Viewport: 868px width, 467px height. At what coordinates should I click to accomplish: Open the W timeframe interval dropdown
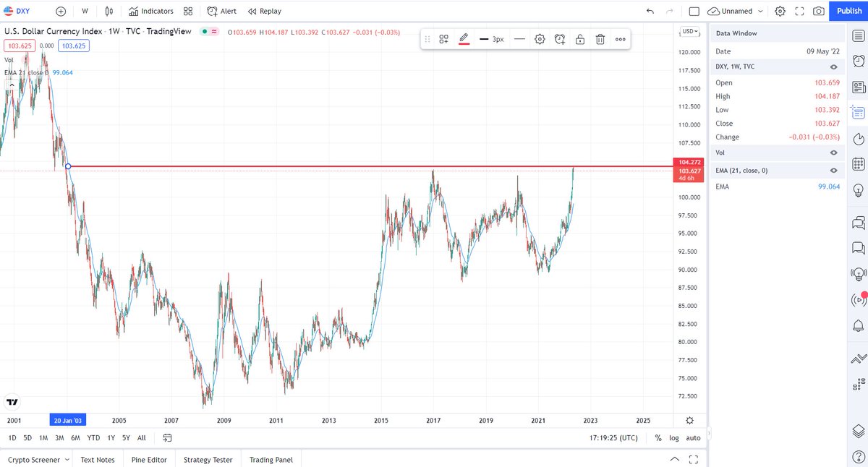pos(85,11)
